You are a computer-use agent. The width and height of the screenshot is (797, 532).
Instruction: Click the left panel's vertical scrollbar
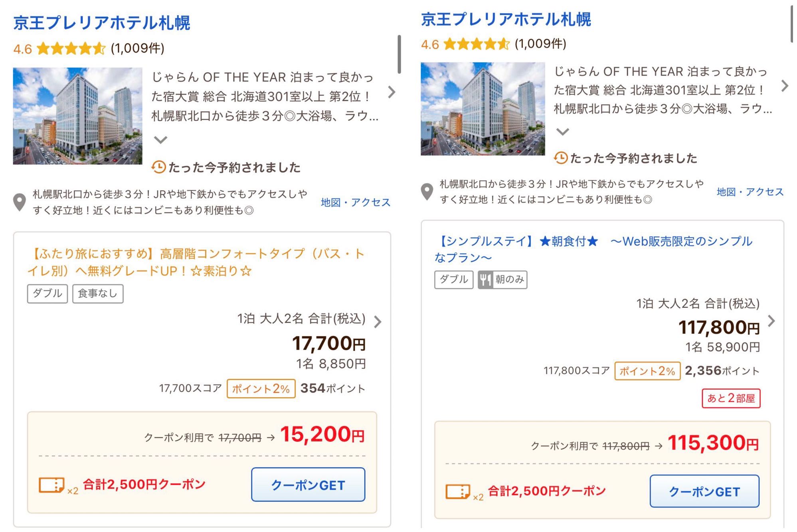[x=399, y=54]
